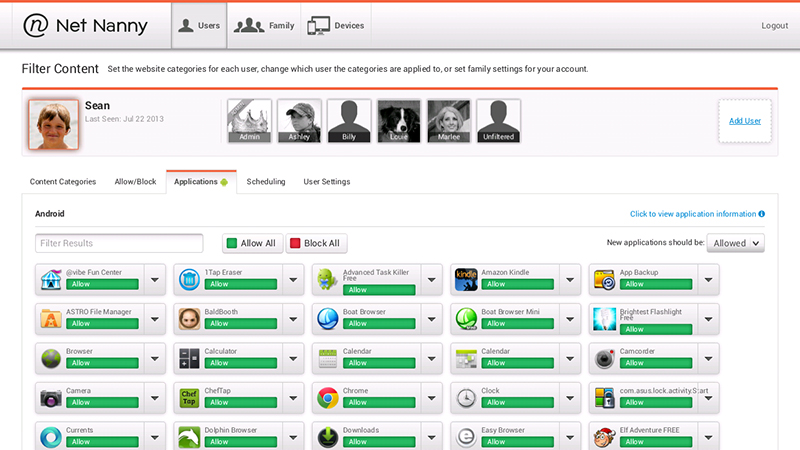Click the BaldBooth app icon
This screenshot has width=800, height=450.
(x=189, y=319)
